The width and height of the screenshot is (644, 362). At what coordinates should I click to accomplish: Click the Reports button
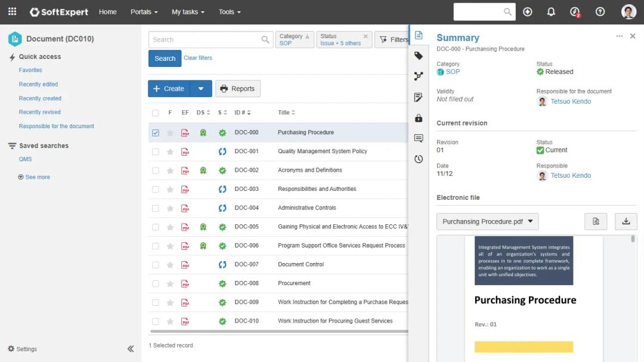237,89
